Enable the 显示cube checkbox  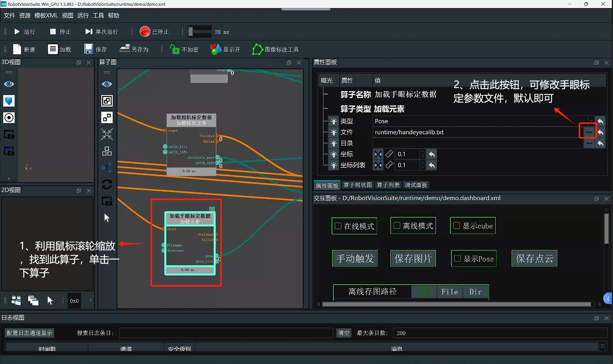coord(457,225)
